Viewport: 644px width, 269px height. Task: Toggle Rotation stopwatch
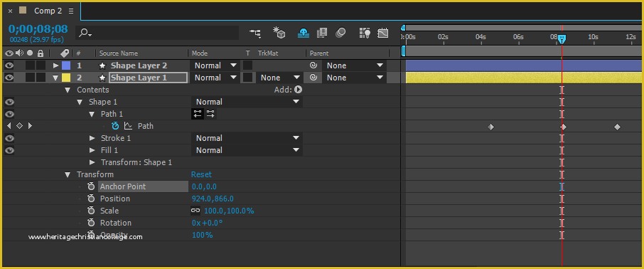click(x=91, y=223)
